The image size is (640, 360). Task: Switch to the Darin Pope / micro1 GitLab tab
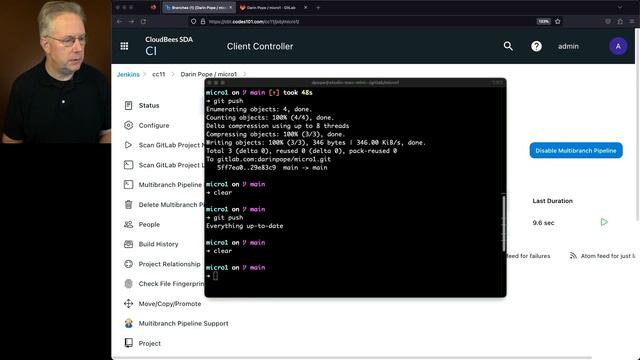[x=271, y=7]
